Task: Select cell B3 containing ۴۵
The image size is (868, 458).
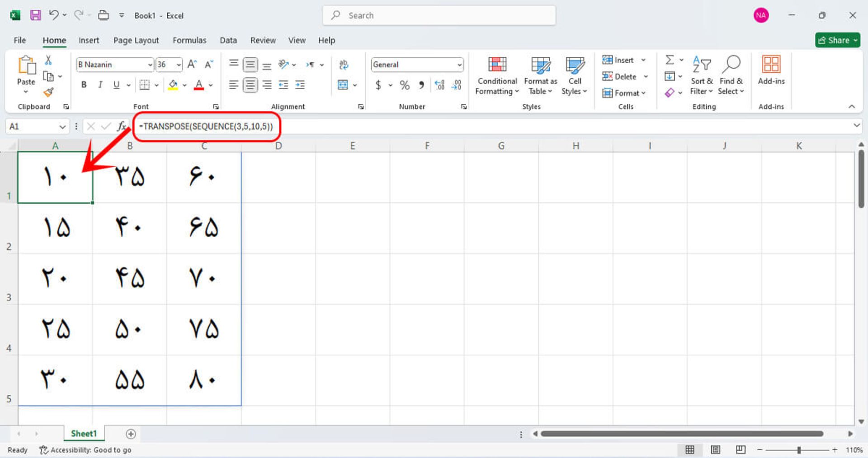Action: (130, 279)
